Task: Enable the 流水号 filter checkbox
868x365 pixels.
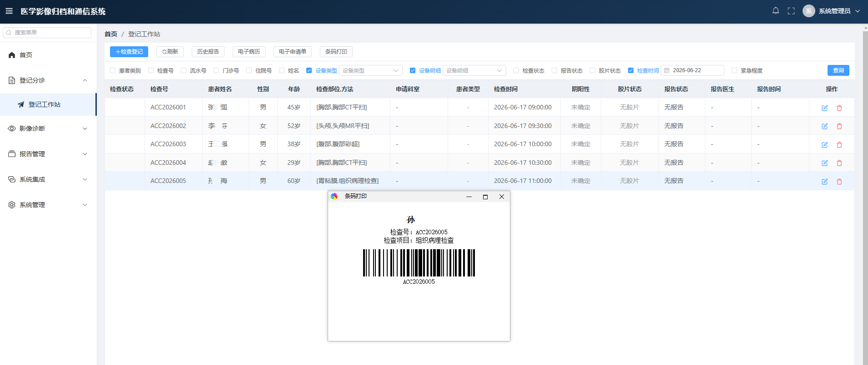Action: pyautogui.click(x=184, y=70)
